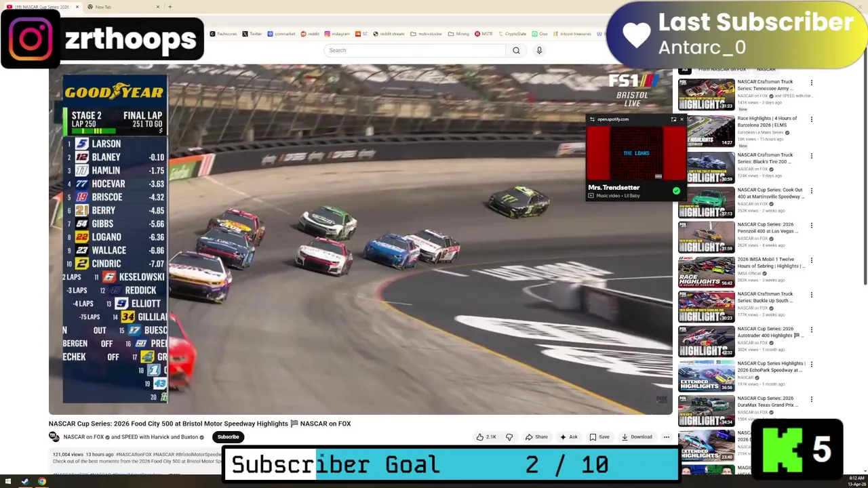
Task: Open the Crux bookmark
Action: pyautogui.click(x=540, y=34)
